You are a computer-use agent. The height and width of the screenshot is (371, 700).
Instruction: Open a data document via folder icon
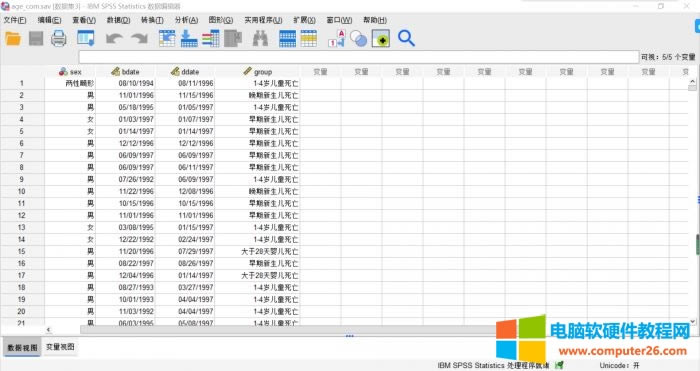pyautogui.click(x=13, y=39)
